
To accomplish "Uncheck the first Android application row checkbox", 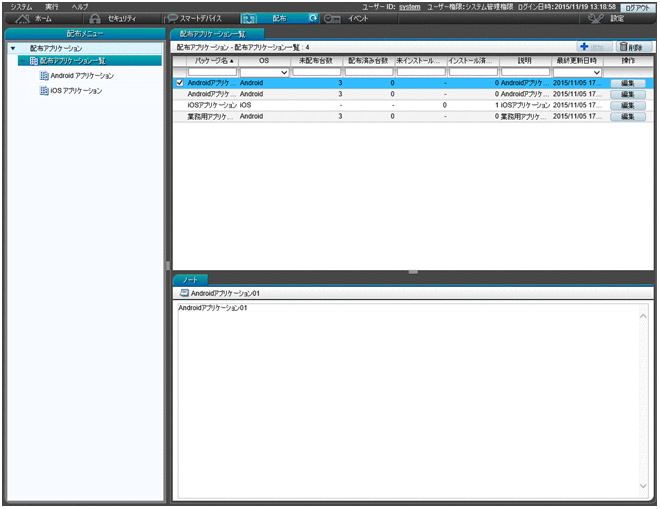I will coord(180,83).
